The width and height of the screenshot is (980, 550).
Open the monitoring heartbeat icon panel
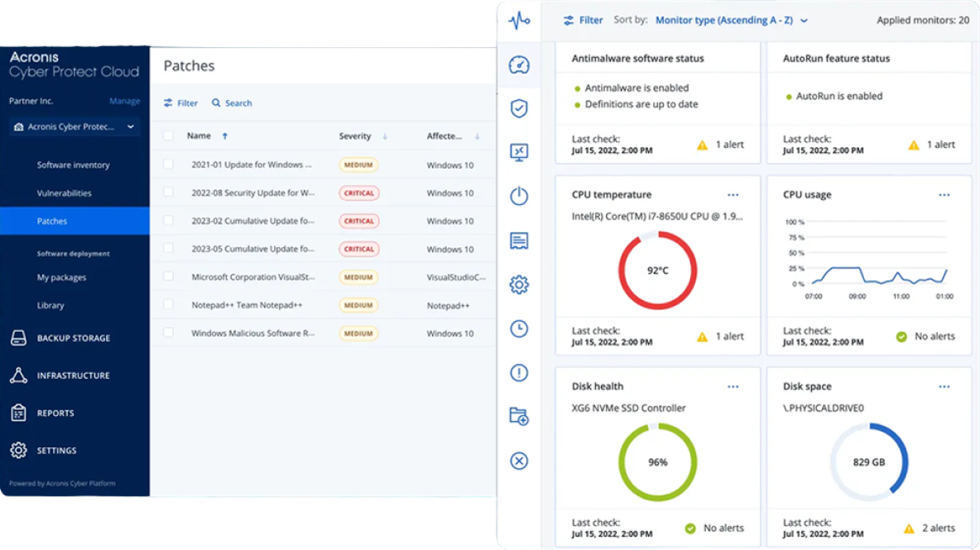(519, 21)
